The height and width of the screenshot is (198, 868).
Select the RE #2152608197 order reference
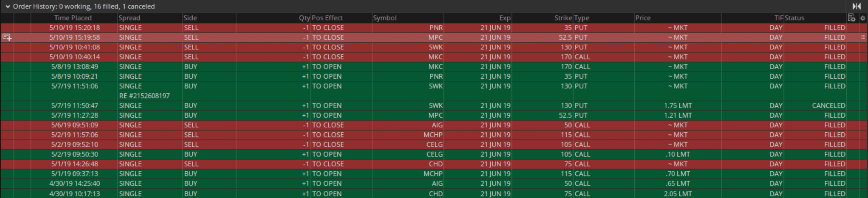[145, 96]
